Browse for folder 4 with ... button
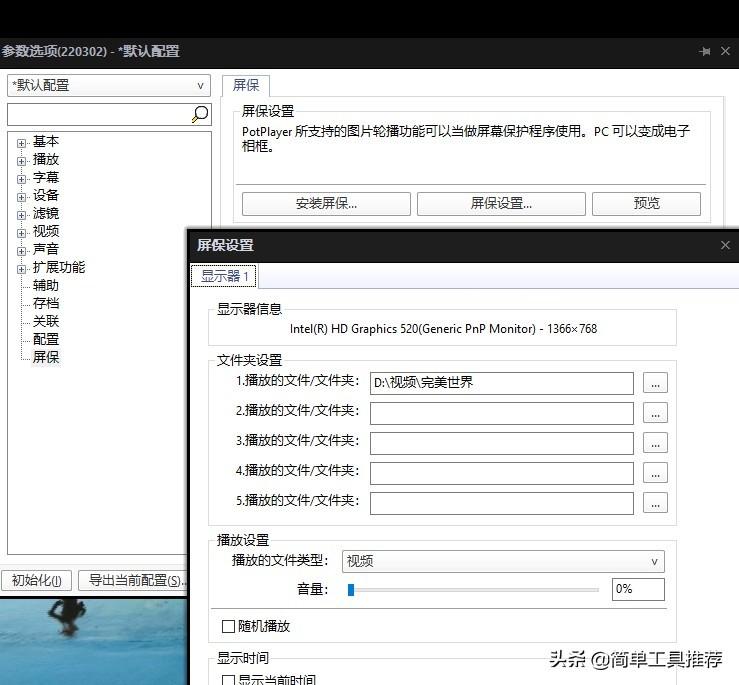This screenshot has height=685, width=739. (x=655, y=473)
